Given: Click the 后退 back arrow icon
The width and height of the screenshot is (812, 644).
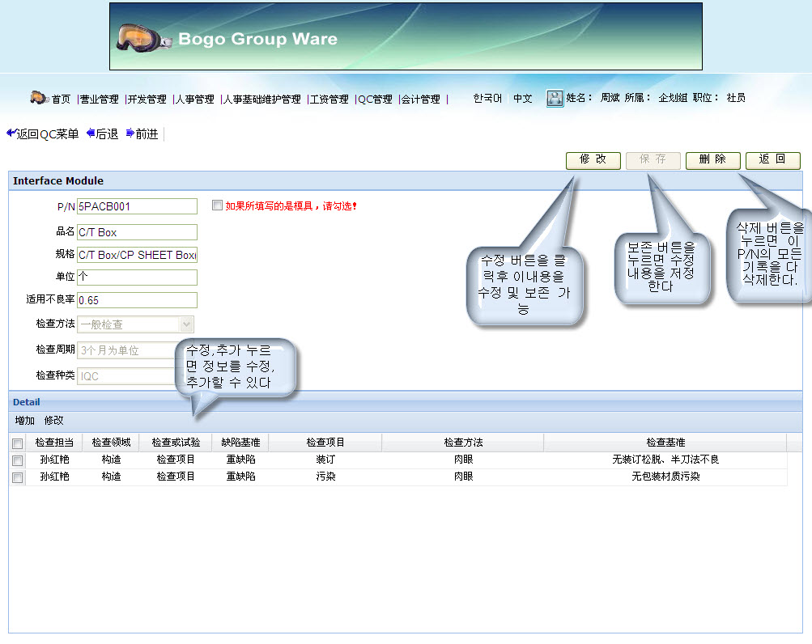Looking at the screenshot, I should tap(91, 133).
